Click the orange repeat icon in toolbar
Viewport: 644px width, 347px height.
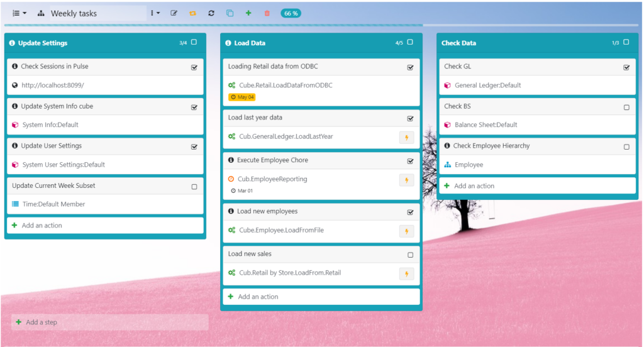point(192,13)
